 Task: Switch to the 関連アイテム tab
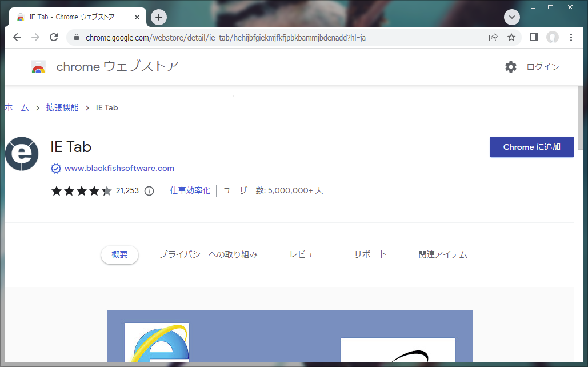(443, 254)
